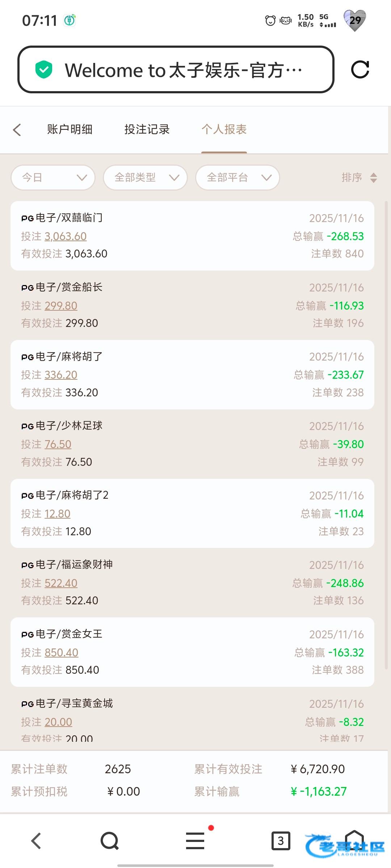Switch to the 账户明细 tab
This screenshot has height=868, width=391.
70,129
